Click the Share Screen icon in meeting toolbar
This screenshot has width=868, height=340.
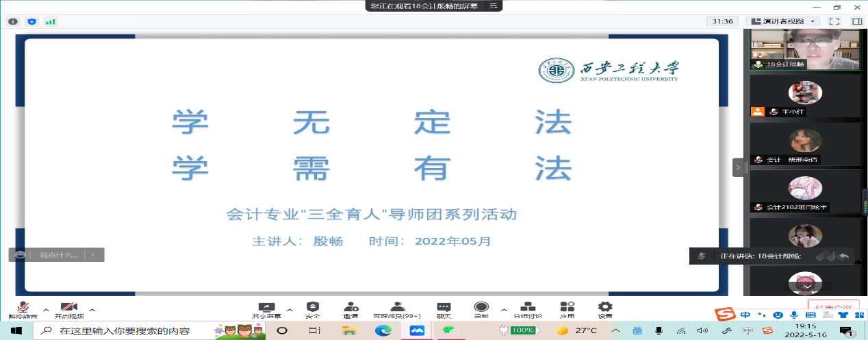point(266,308)
